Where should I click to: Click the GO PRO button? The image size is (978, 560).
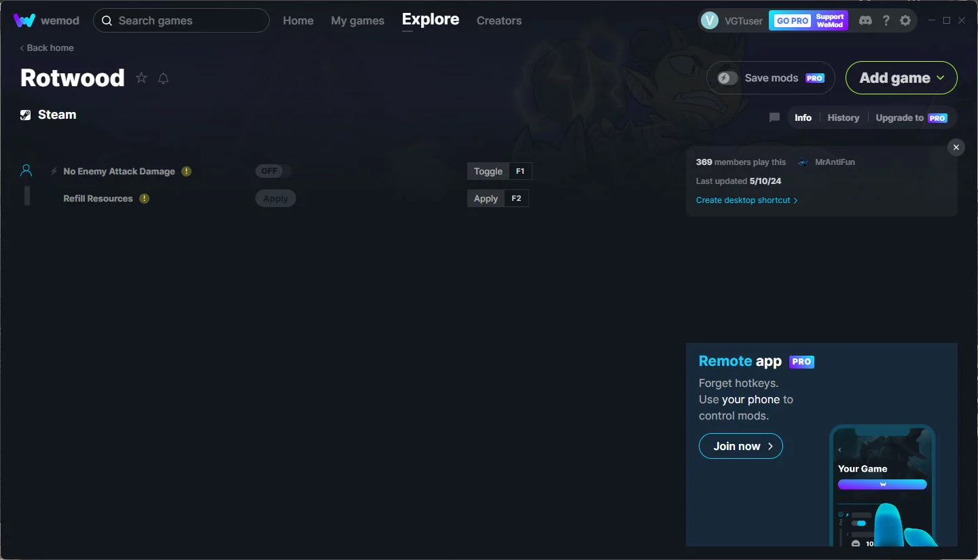(x=793, y=20)
